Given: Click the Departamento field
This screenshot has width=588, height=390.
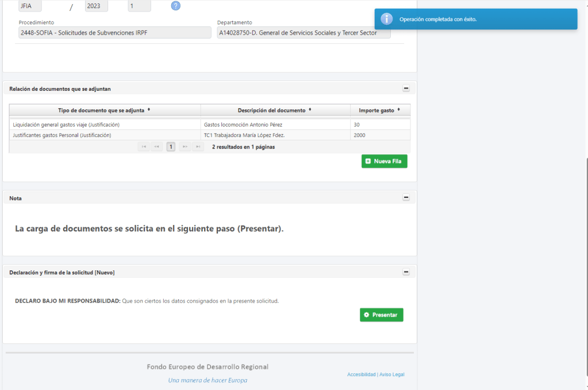Looking at the screenshot, I should pyautogui.click(x=303, y=33).
